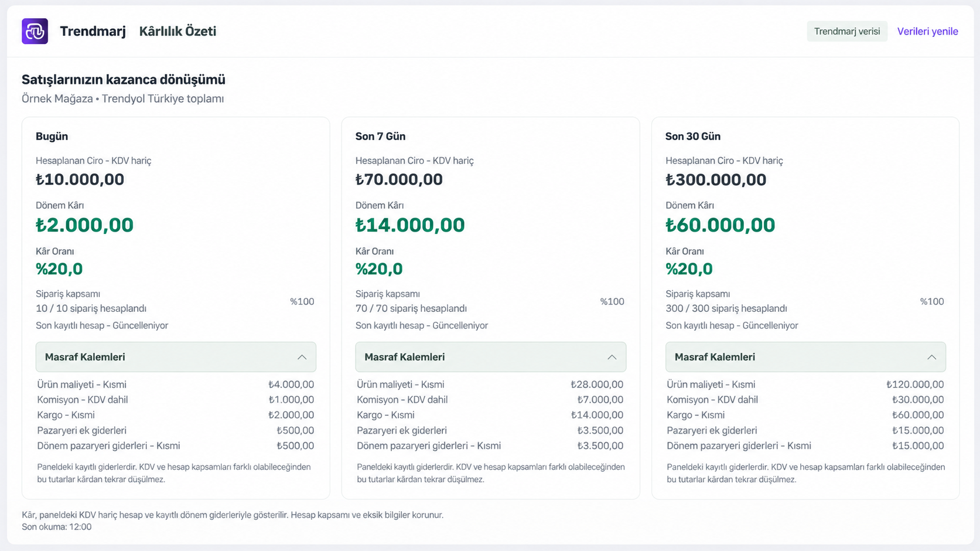Click the Trendmarj brand name

[93, 31]
